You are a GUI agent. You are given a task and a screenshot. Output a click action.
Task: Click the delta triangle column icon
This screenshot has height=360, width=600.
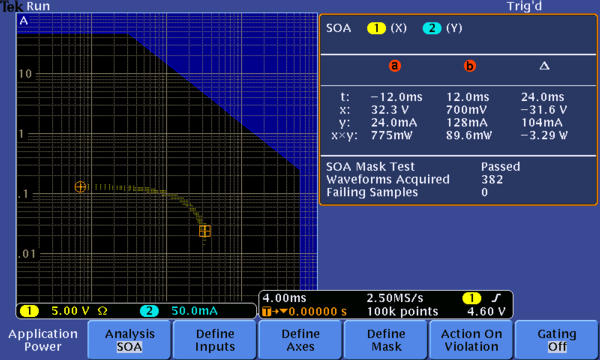click(545, 66)
